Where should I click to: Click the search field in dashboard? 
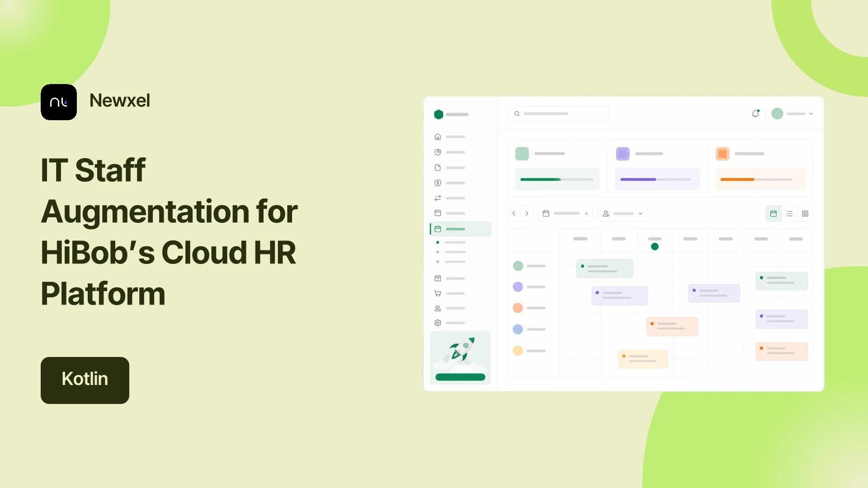[559, 113]
